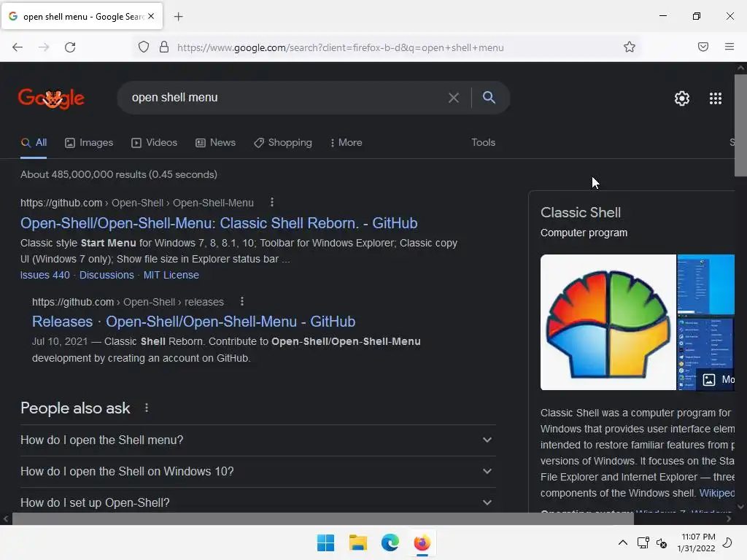Click Firefox icon in taskbar
This screenshot has height=560, width=747.
422,542
